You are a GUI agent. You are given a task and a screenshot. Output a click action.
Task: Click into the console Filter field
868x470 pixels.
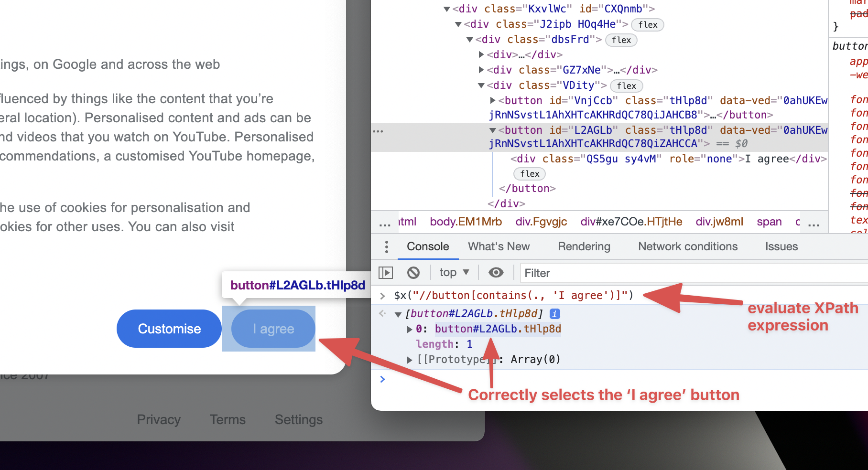[x=574, y=273]
